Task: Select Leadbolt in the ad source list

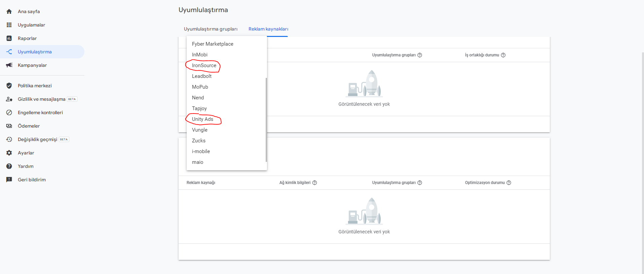Action: coord(227,76)
